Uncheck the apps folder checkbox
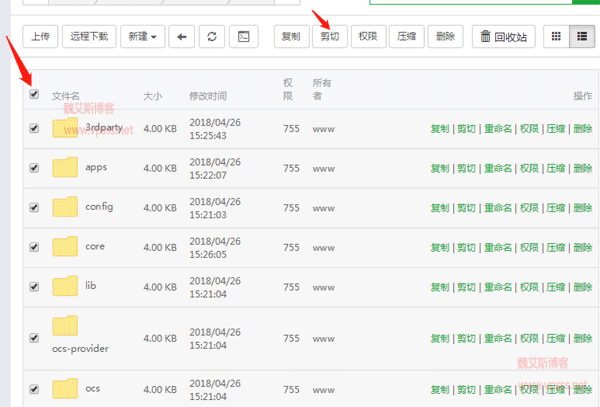This screenshot has height=407, width=600. (35, 168)
